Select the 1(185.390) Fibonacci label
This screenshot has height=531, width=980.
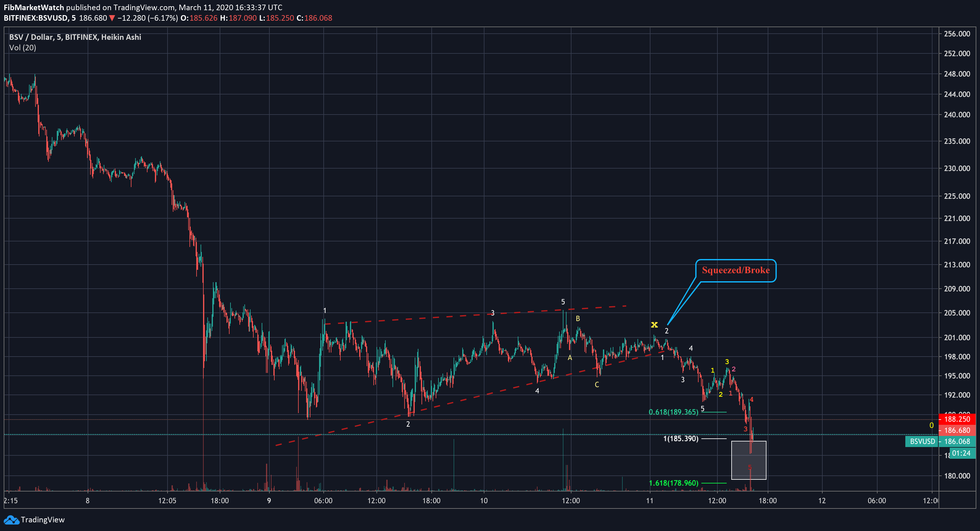[681, 438]
